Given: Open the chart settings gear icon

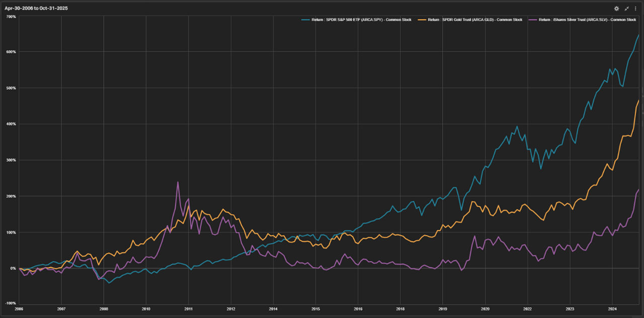Looking at the screenshot, I should click(x=616, y=9).
